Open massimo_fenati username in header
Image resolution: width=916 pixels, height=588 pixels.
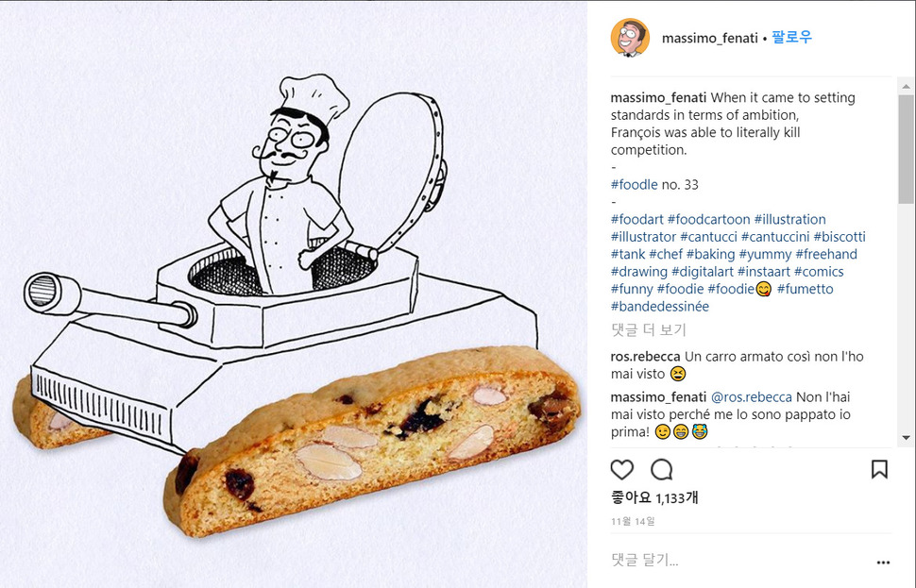point(710,38)
